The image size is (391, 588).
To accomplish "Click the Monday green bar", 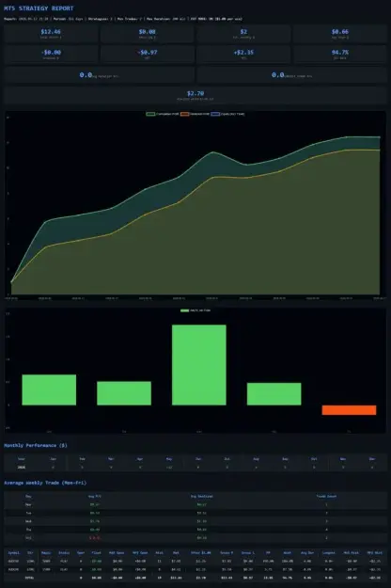I will [49, 389].
